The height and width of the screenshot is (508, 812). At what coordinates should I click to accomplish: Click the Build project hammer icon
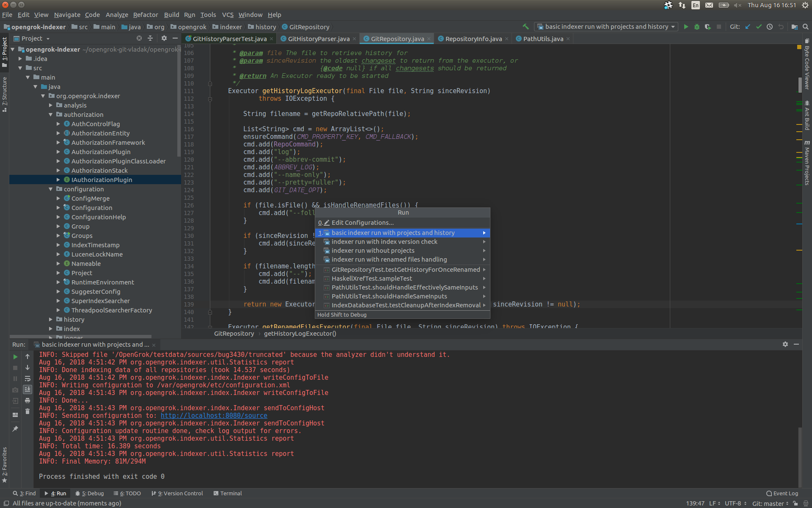526,27
